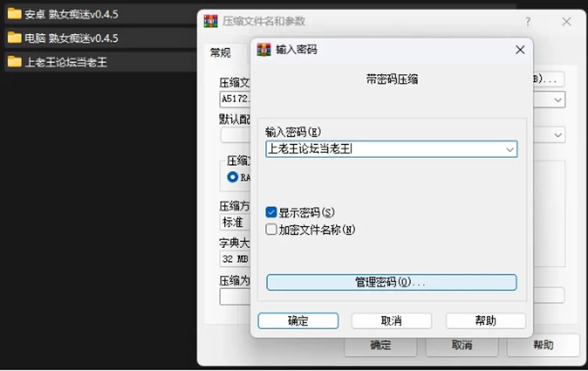Expand the 默认配置 profile dropdown arrow
This screenshot has height=371, width=588.
pyautogui.click(x=558, y=135)
